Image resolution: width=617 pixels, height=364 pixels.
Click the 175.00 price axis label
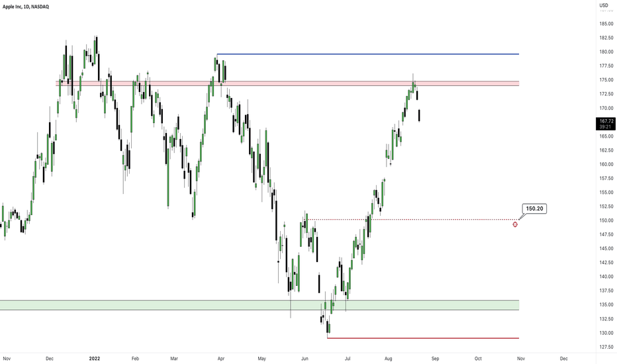606,80
